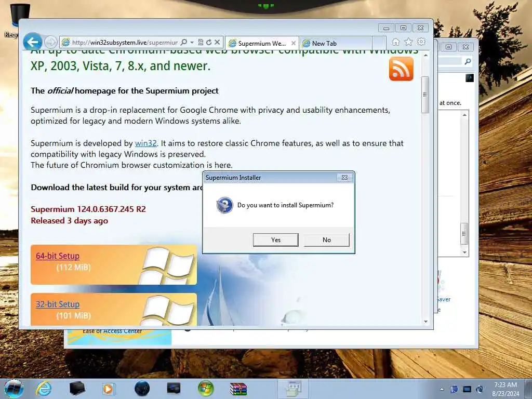This screenshot has height=399, width=532.
Task: Launch Internet Explorer from the taskbar
Action: [x=44, y=389]
